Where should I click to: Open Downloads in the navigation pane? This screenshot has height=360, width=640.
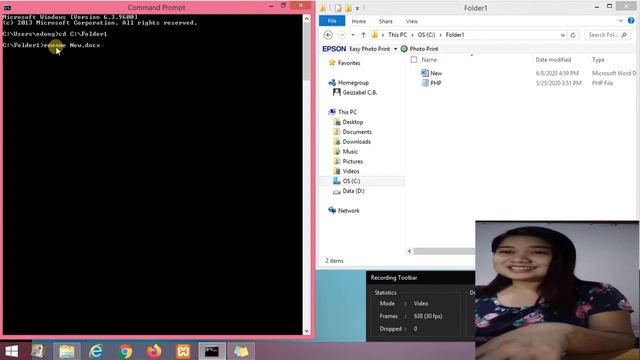[x=352, y=142]
